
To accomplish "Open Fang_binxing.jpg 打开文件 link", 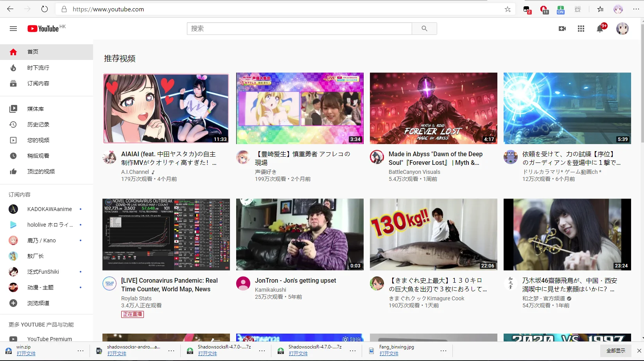I will (x=389, y=354).
